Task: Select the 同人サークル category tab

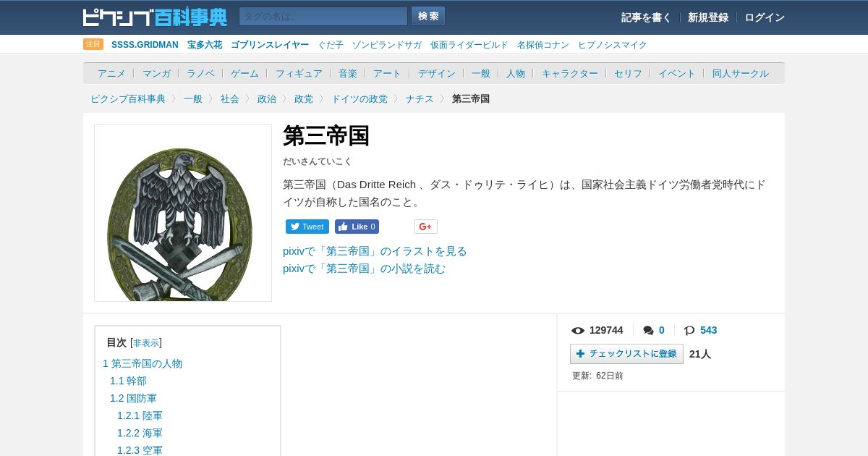Action: [741, 73]
